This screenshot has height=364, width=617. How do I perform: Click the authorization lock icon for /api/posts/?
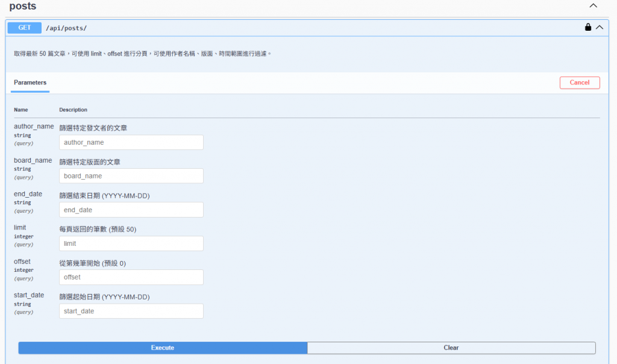[x=588, y=27]
